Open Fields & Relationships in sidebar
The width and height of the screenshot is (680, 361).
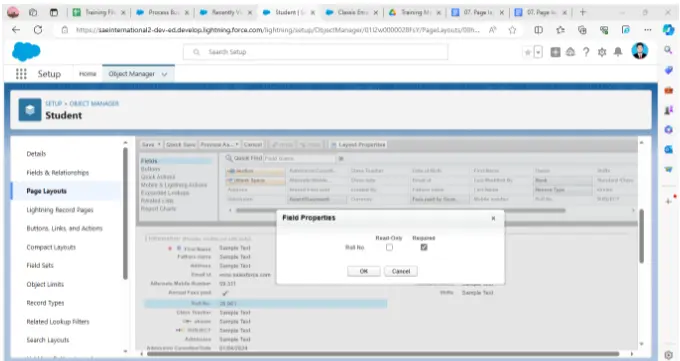pyautogui.click(x=58, y=173)
